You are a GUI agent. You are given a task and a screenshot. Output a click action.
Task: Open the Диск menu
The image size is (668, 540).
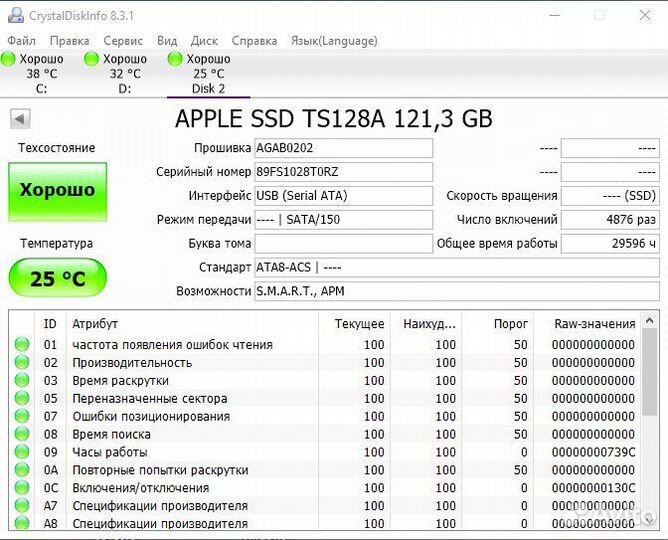pos(204,41)
